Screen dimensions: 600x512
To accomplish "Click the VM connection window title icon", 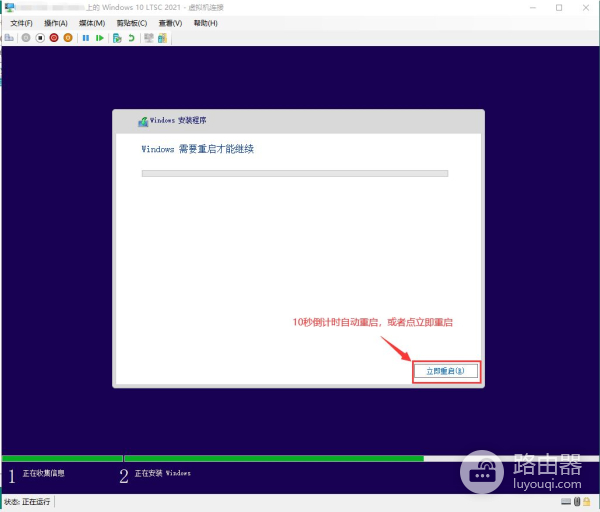I will (10, 7).
